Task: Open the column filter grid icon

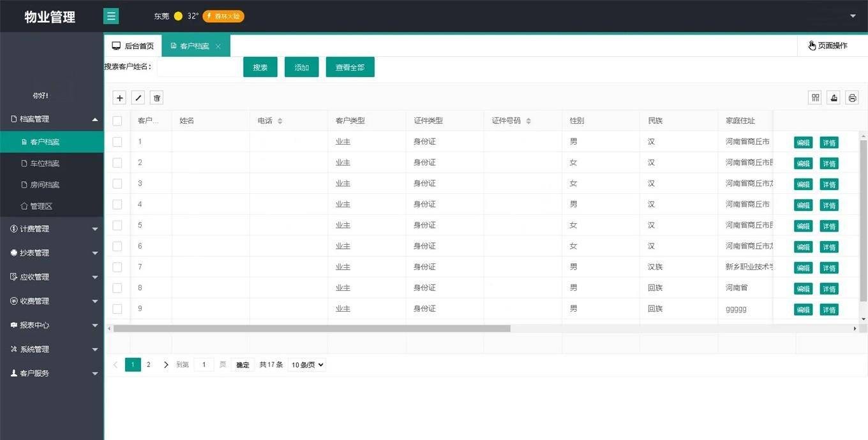Action: pyautogui.click(x=815, y=98)
